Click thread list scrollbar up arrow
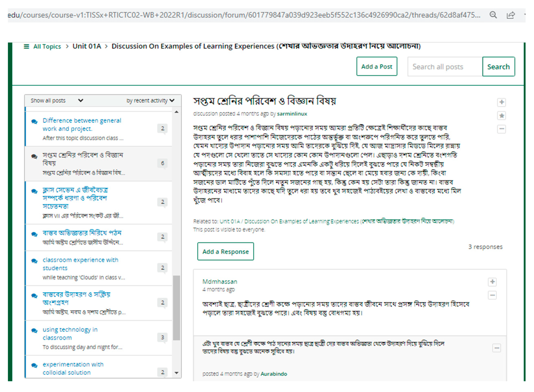534x392 pixels. (176, 112)
